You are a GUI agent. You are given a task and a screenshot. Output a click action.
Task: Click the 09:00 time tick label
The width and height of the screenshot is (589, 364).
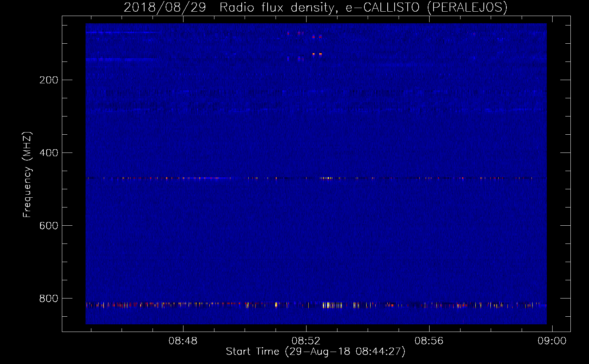[552, 341]
